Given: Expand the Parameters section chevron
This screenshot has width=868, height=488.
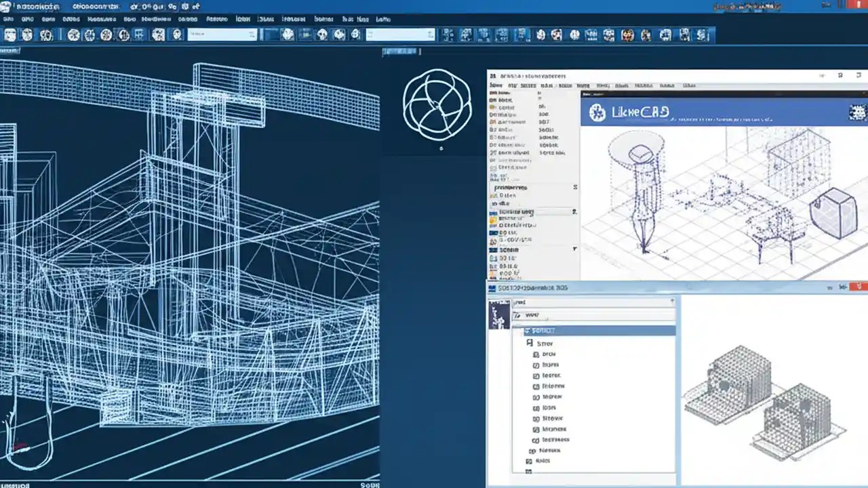Looking at the screenshot, I should tap(574, 186).
